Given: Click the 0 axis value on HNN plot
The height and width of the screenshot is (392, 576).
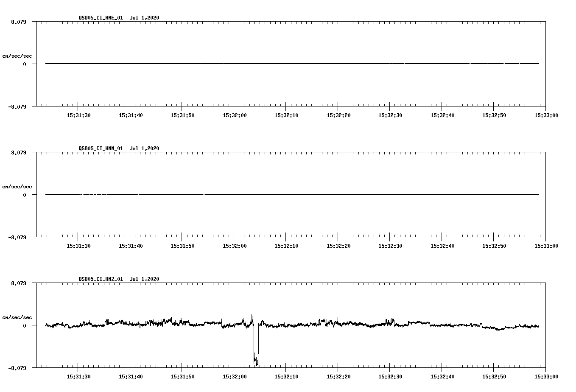Looking at the screenshot, I should tap(25, 195).
